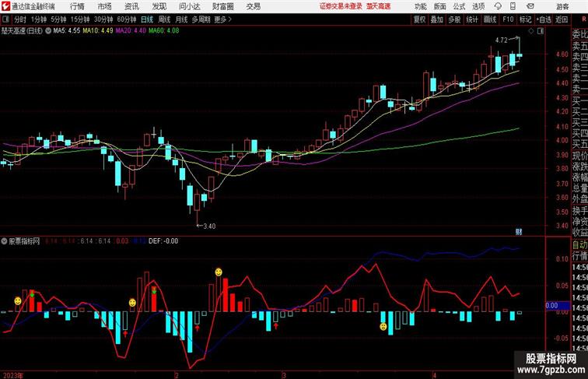588x379 pixels.
Task: Open the 选项 menu
Action: (x=478, y=6)
